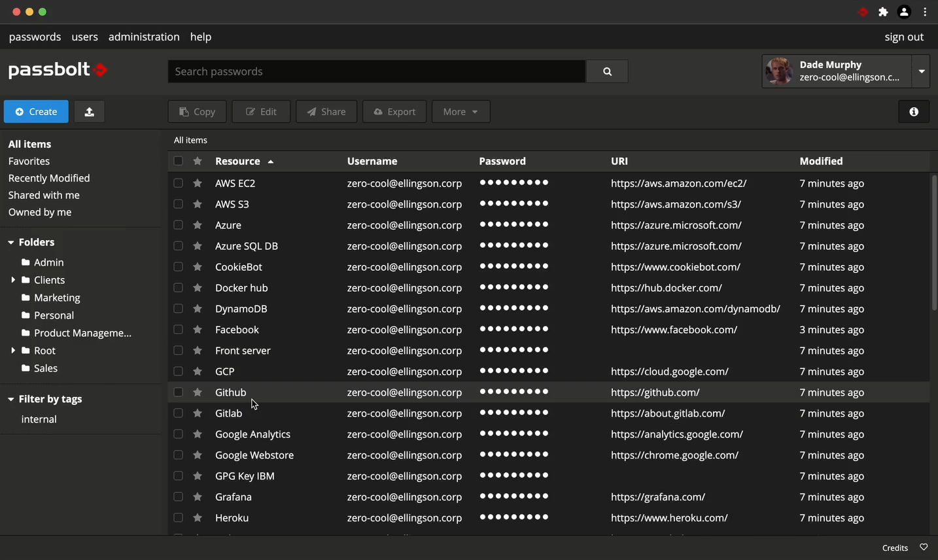Screen dimensions: 938x560
Task: Open the users menu
Action: (84, 37)
